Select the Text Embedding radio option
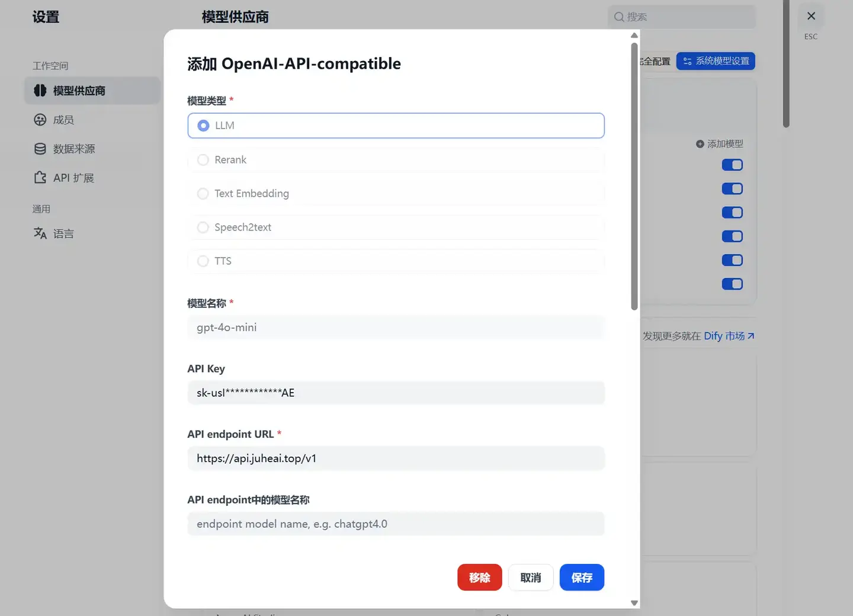 (x=396, y=194)
